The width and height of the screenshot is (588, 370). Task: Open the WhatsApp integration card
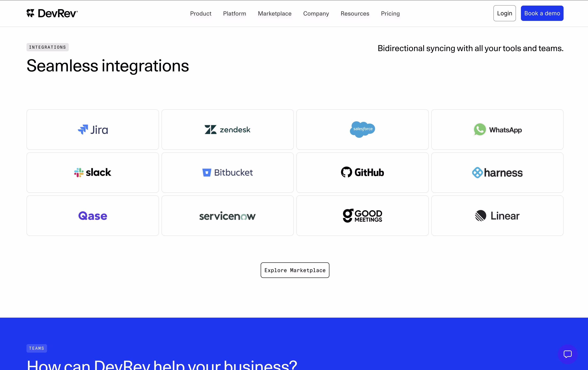[497, 130]
